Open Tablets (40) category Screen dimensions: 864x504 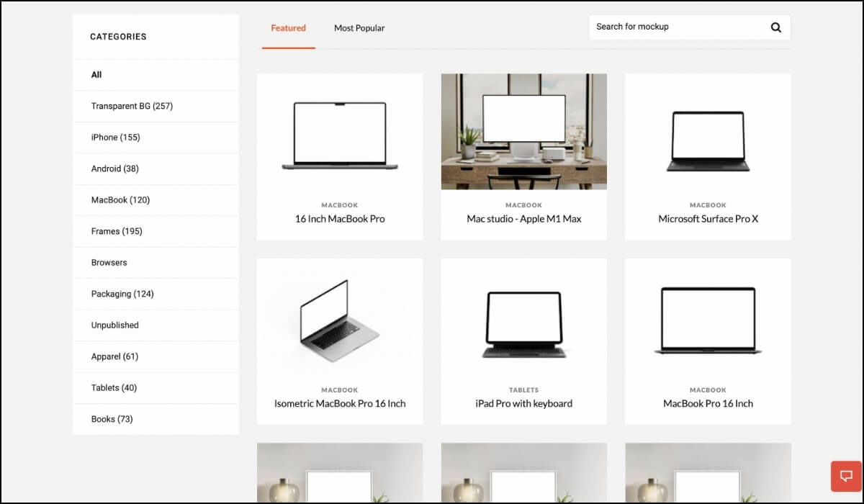point(156,388)
